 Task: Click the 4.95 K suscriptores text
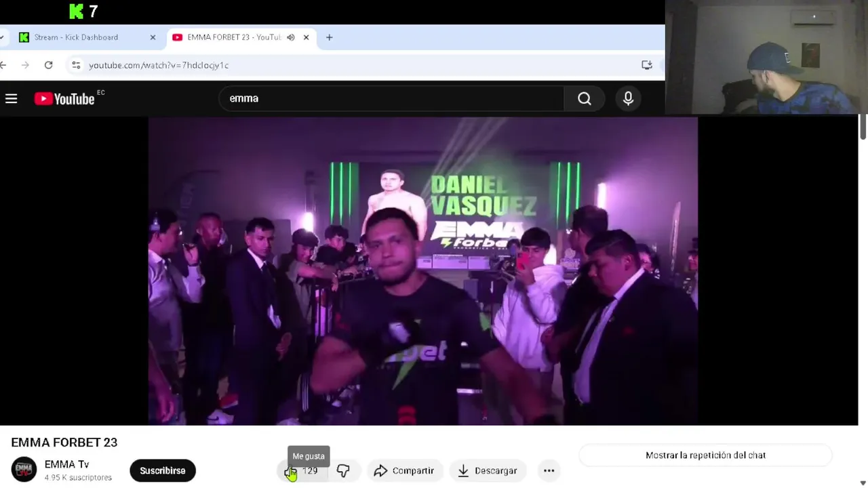[x=78, y=478]
